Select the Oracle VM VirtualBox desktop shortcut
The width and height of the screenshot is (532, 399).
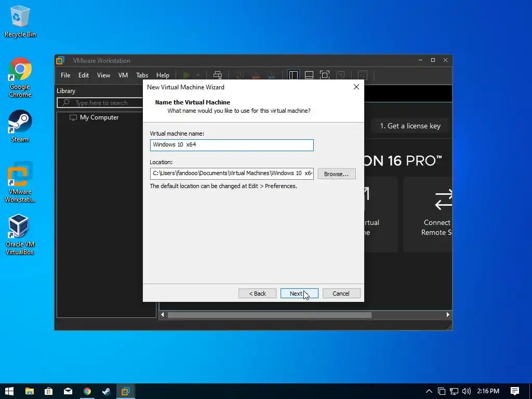click(x=19, y=234)
